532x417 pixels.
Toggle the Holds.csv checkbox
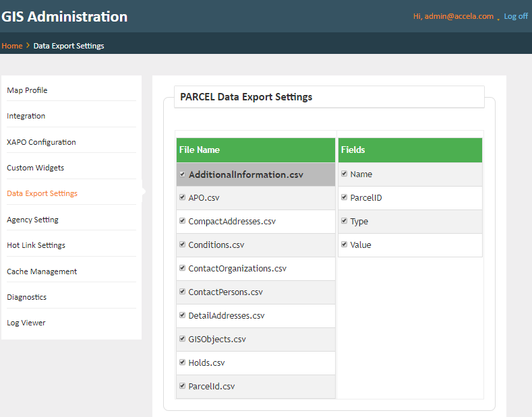coord(183,362)
